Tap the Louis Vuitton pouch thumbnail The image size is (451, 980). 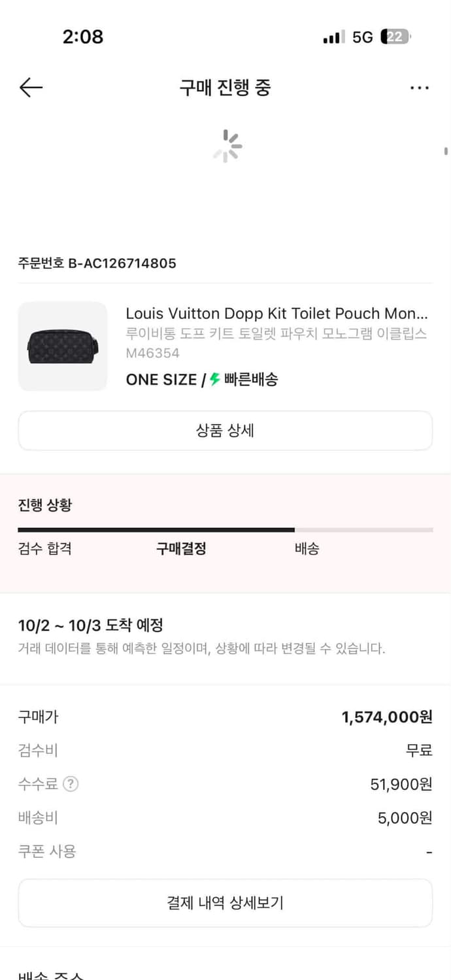tap(62, 346)
